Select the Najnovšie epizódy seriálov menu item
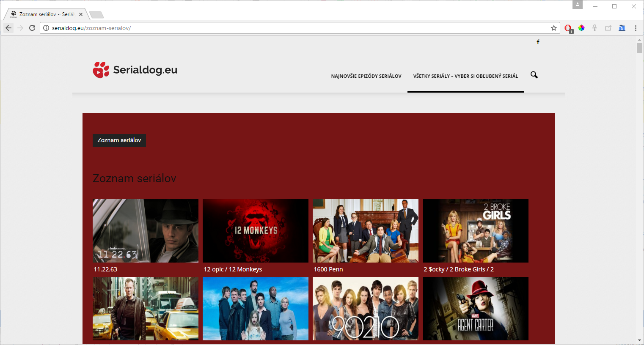Image resolution: width=644 pixels, height=345 pixels. tap(366, 76)
